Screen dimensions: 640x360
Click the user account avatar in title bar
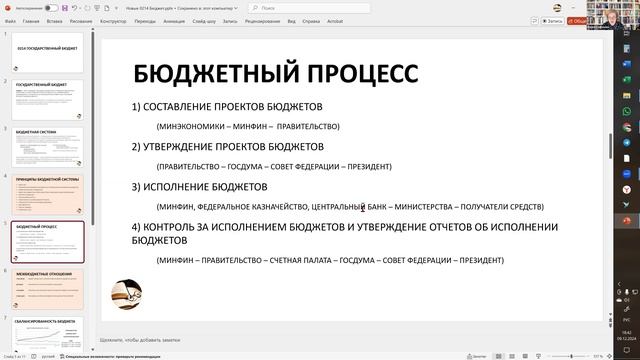(557, 8)
